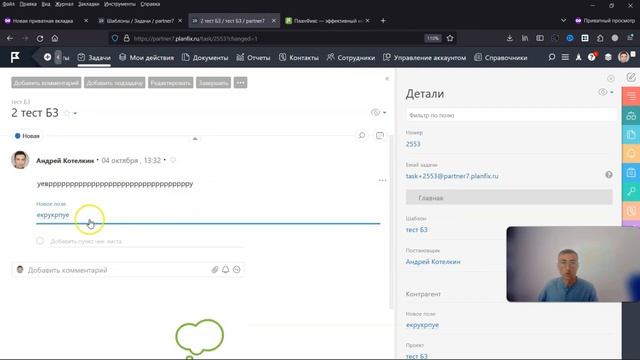Select the teal hierarchy panel icon
The height and width of the screenshot is (360, 640).
[x=631, y=116]
